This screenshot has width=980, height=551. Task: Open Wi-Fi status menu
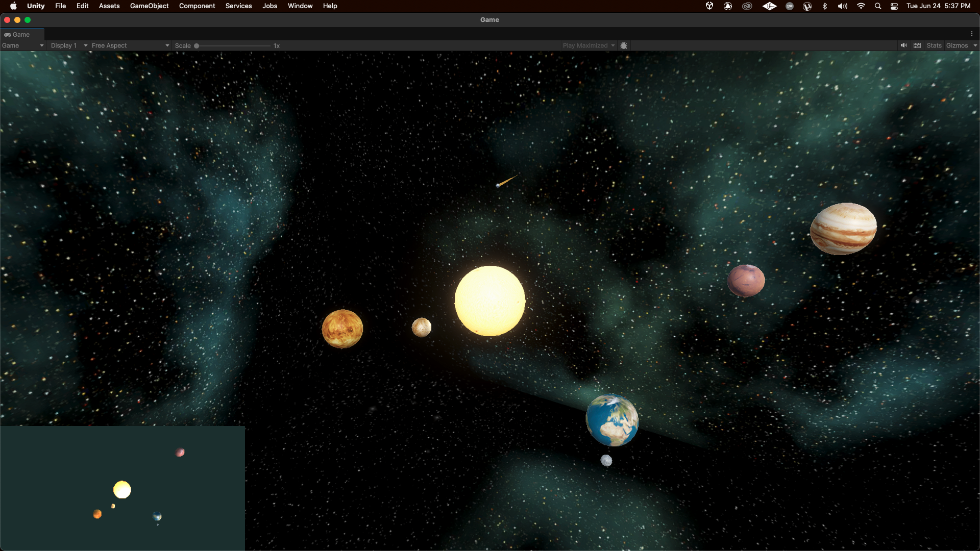tap(861, 6)
